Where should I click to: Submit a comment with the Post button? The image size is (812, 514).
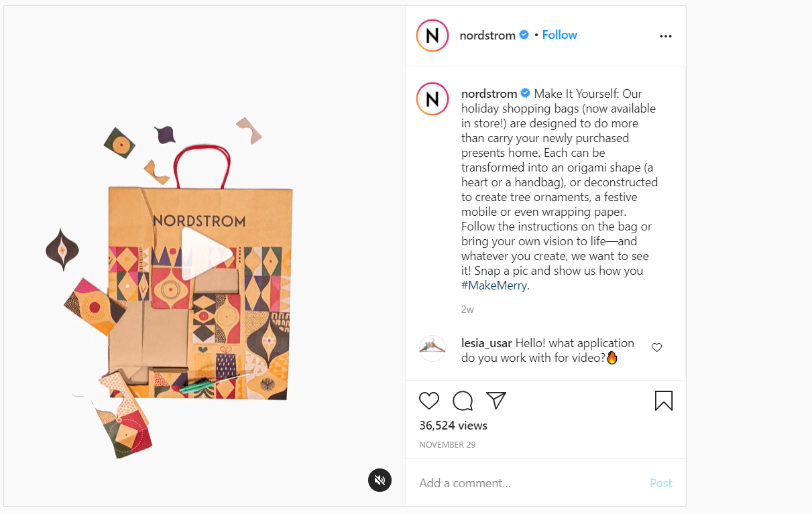click(660, 483)
